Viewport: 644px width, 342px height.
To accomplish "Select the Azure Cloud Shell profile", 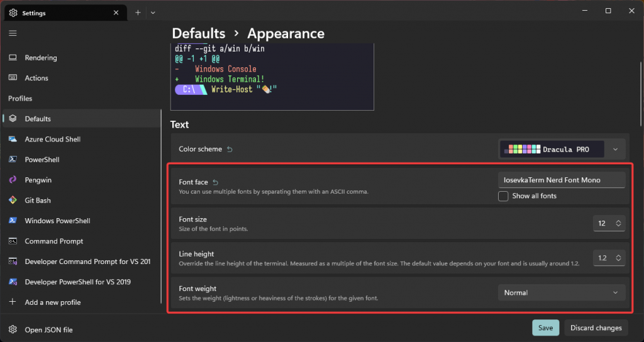I will [81, 139].
